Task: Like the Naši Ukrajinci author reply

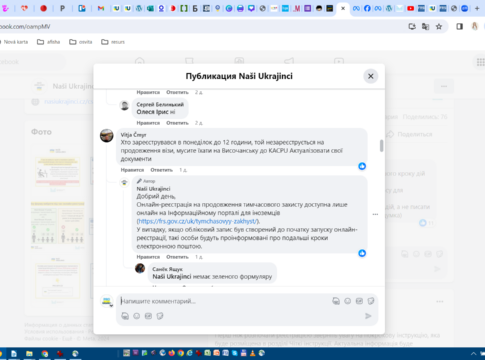Action: coord(148,257)
